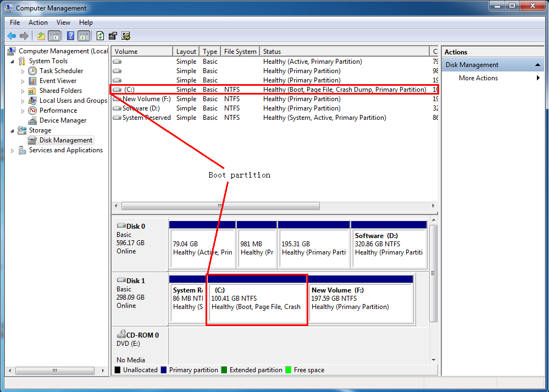Viewport: 549px width, 392px height.
Task: Open the Device Manager tree item
Action: [62, 120]
